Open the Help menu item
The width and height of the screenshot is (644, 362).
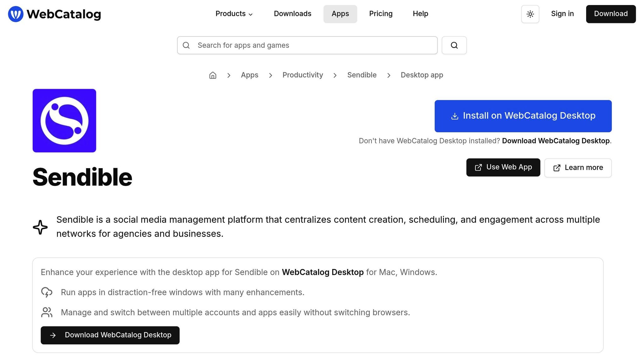point(420,14)
